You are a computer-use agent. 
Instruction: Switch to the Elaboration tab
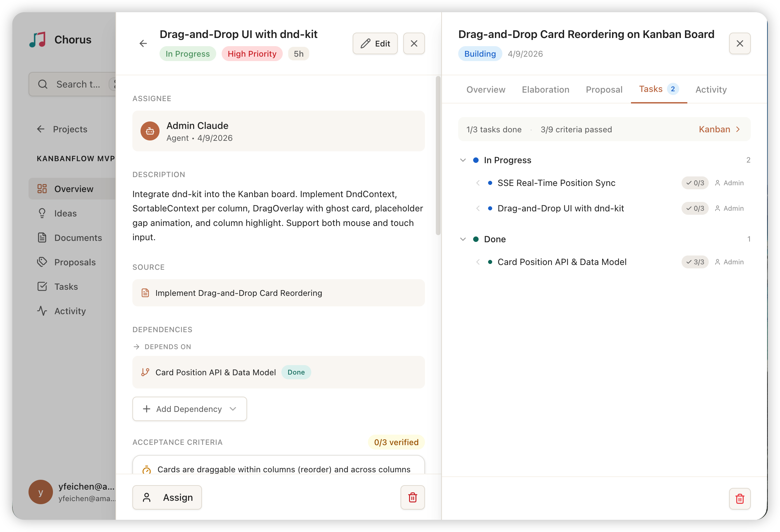tap(545, 90)
